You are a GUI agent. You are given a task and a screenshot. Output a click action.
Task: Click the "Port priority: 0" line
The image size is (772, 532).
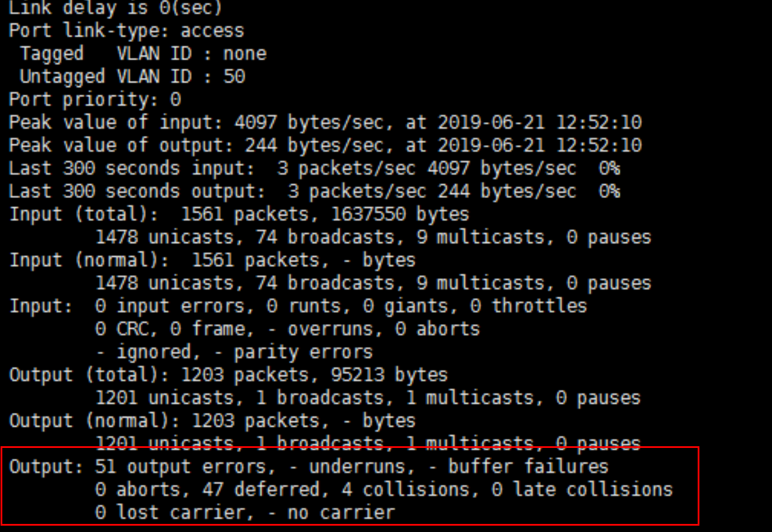pyautogui.click(x=94, y=100)
